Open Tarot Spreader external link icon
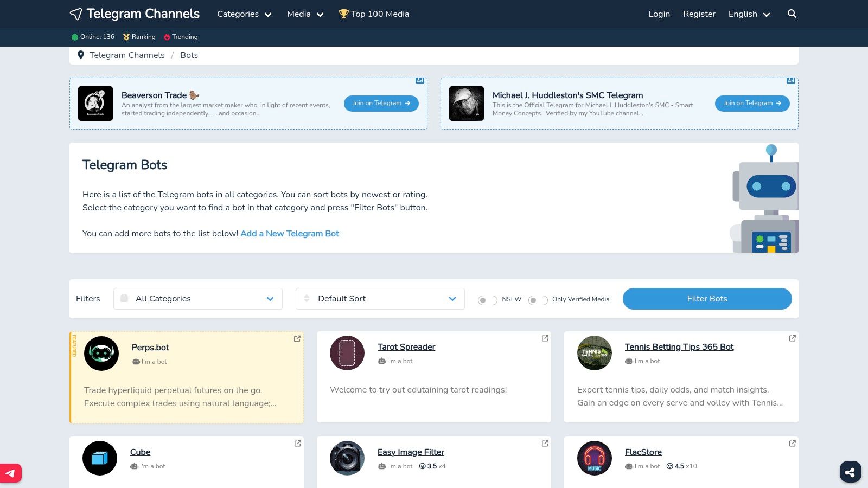868x488 pixels. [545, 338]
